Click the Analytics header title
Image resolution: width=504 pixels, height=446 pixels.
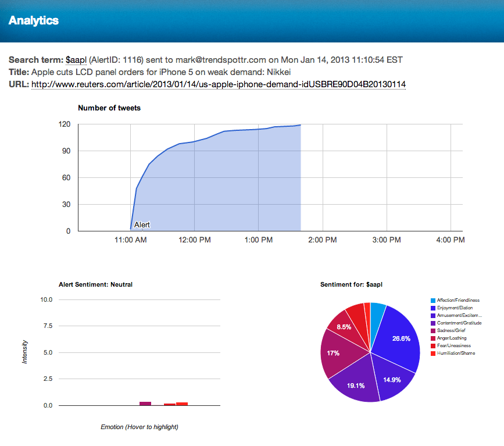pos(34,20)
